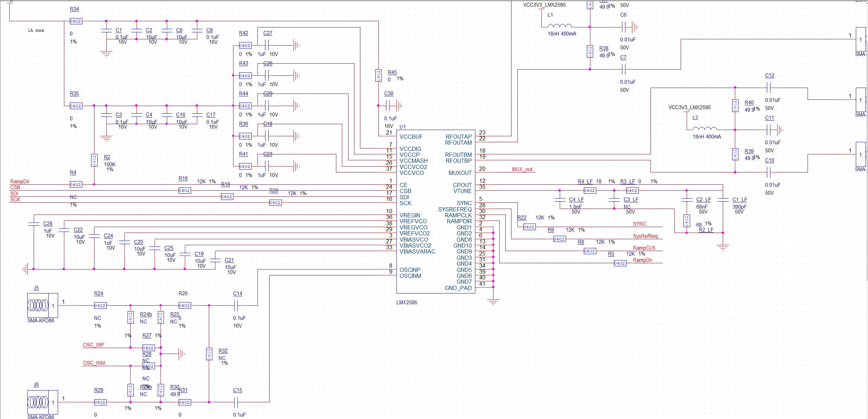Select the CSB net label at left

(15, 187)
